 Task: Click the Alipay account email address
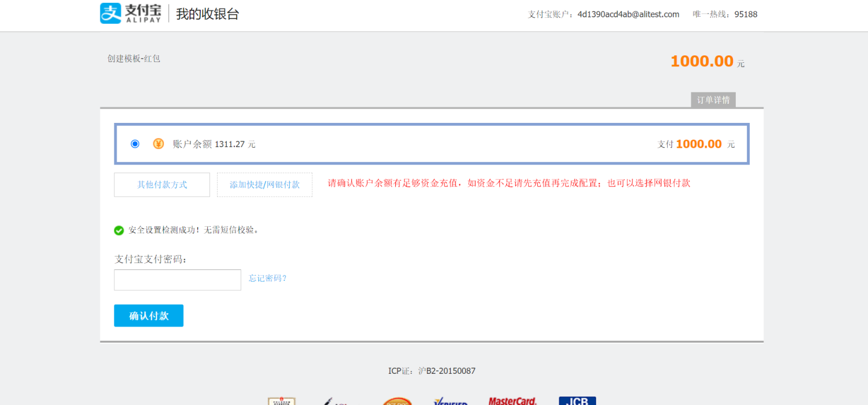coord(628,14)
